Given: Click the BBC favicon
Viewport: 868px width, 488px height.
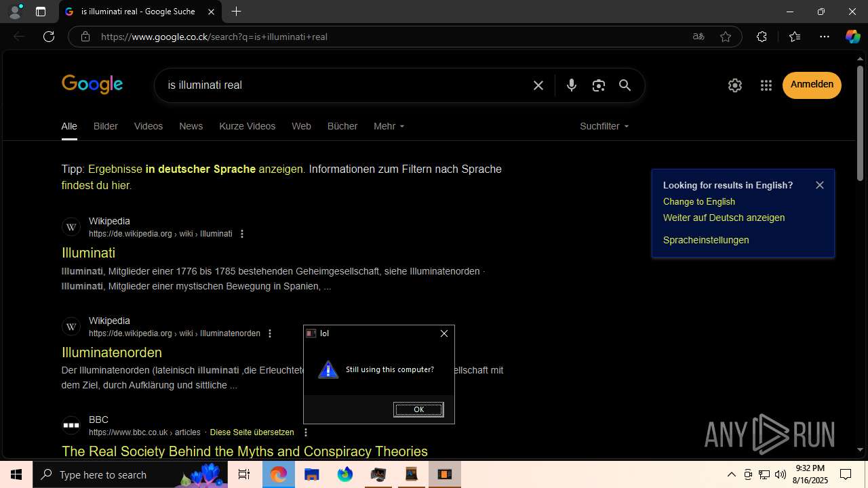Looking at the screenshot, I should (x=71, y=426).
